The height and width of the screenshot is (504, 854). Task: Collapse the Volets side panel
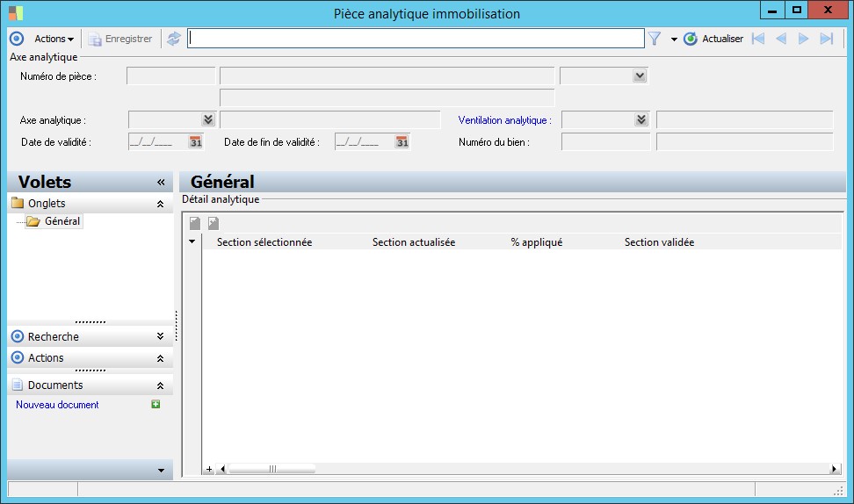(x=161, y=183)
